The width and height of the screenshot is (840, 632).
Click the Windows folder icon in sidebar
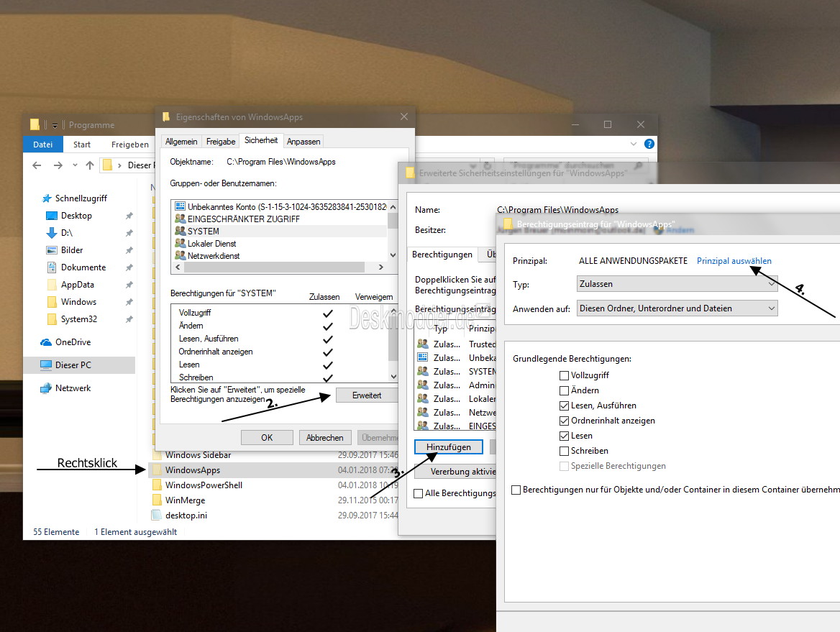(52, 301)
